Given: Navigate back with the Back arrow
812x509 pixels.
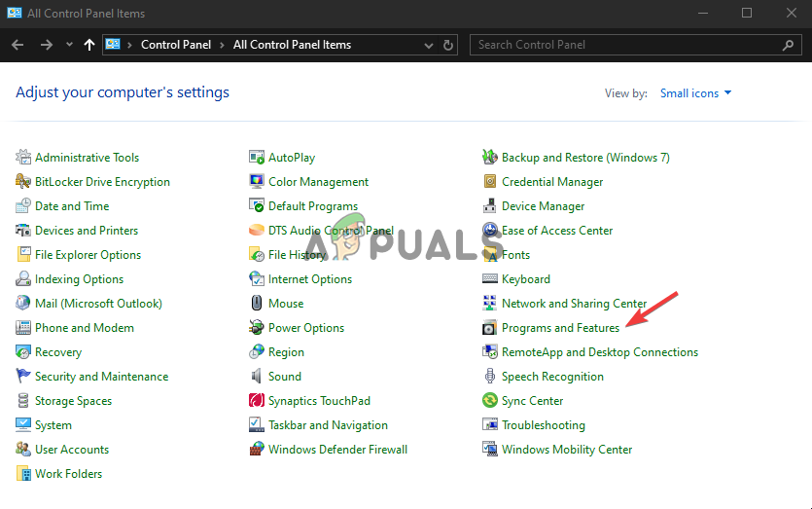Looking at the screenshot, I should pos(18,45).
